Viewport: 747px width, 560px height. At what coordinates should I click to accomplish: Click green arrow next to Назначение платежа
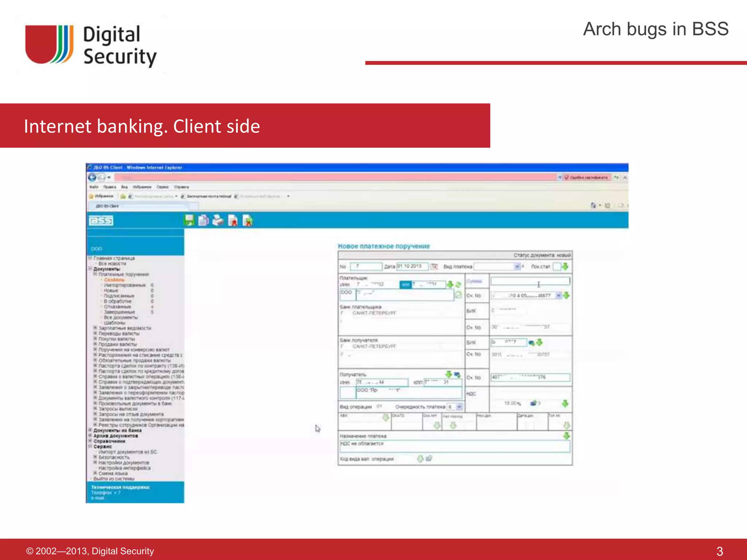[x=566, y=436]
